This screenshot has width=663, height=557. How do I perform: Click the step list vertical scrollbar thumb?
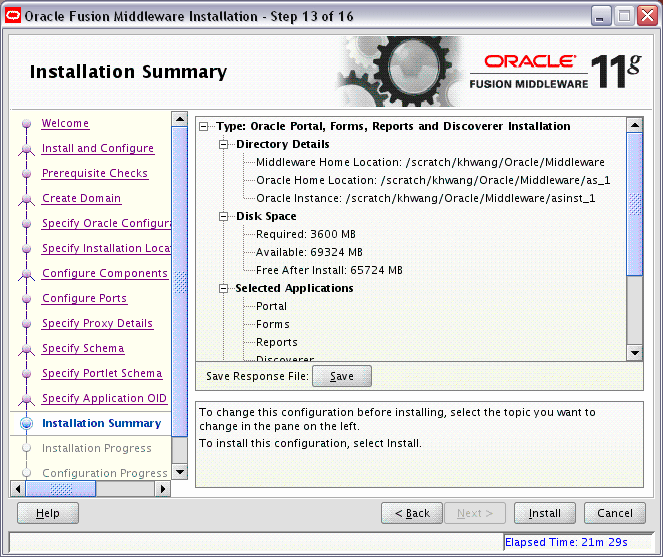(180, 281)
